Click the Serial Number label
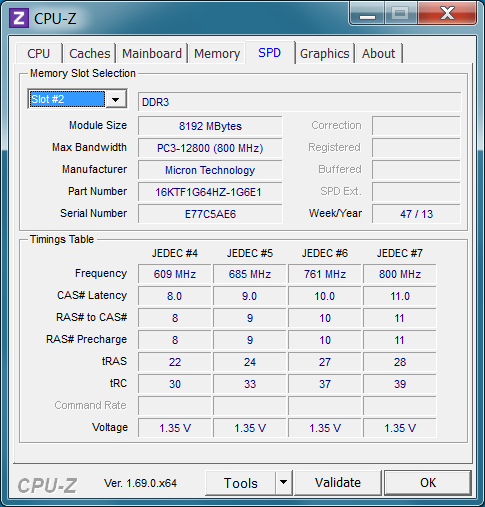 93,213
